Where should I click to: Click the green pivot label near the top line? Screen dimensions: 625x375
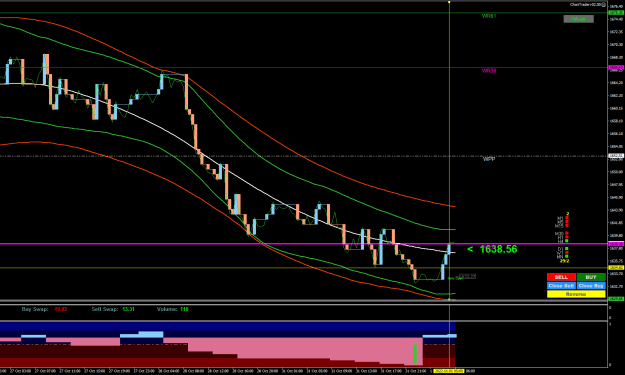[489, 16]
